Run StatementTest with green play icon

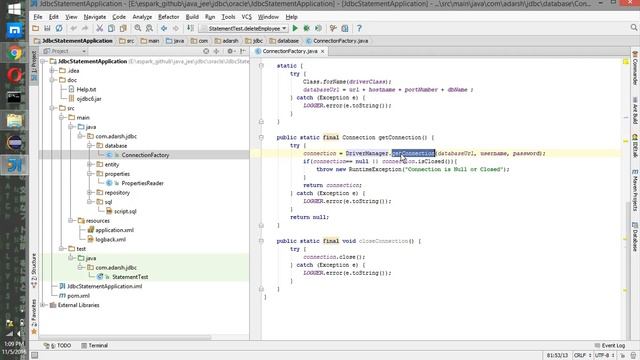point(295,28)
